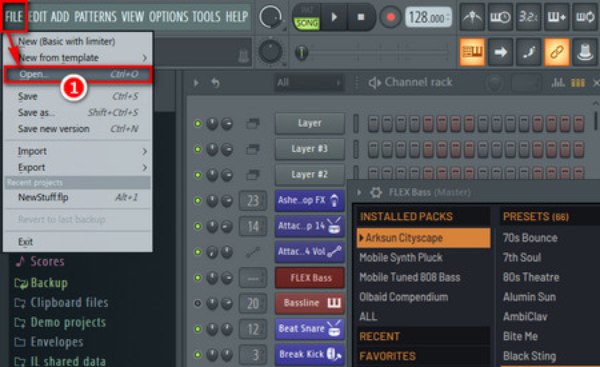Open the OPTIONS menu

pyautogui.click(x=168, y=16)
